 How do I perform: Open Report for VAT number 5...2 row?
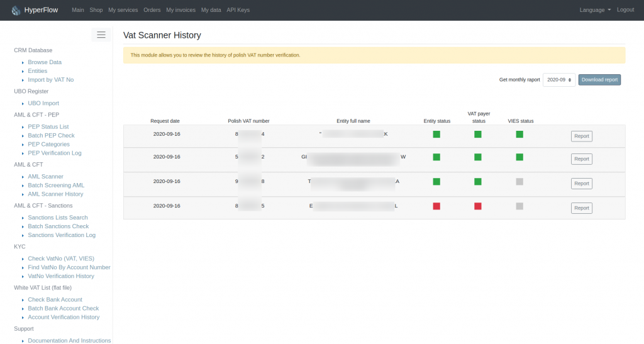tap(582, 159)
